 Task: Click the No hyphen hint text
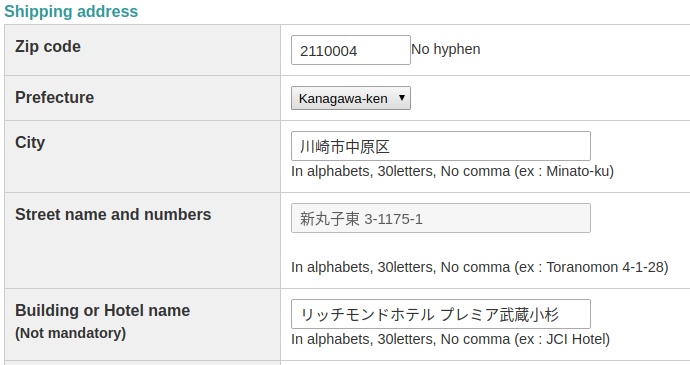(x=446, y=49)
